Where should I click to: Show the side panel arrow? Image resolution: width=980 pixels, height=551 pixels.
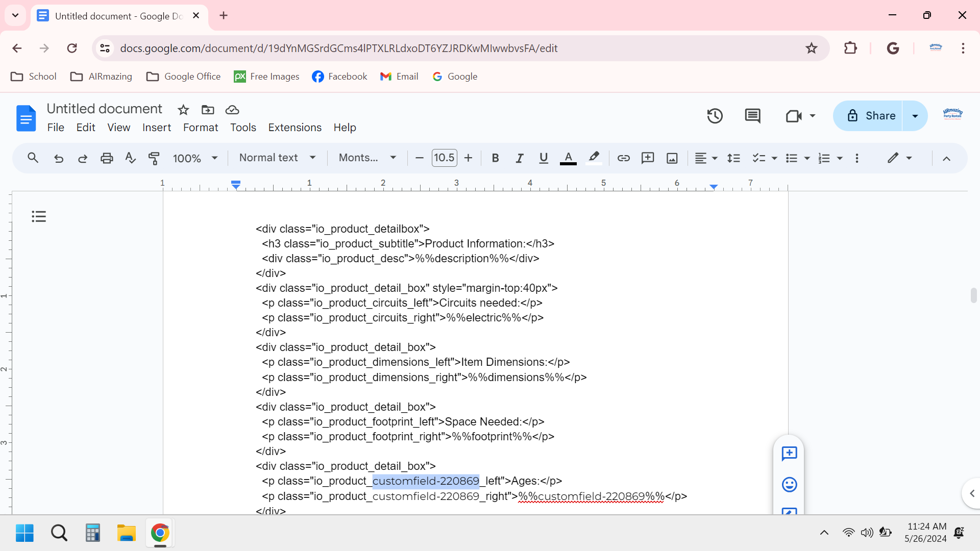pyautogui.click(x=972, y=493)
